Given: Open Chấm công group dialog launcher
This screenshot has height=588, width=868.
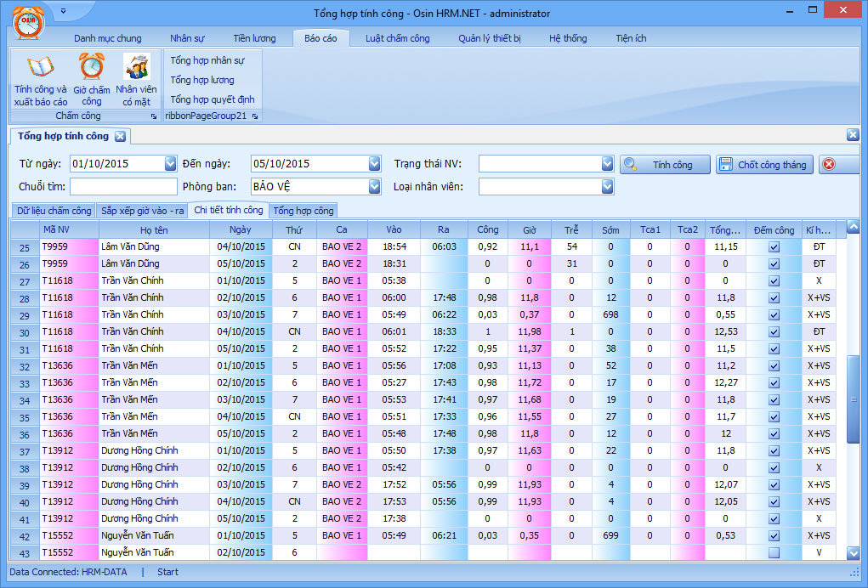Looking at the screenshot, I should coord(154,116).
